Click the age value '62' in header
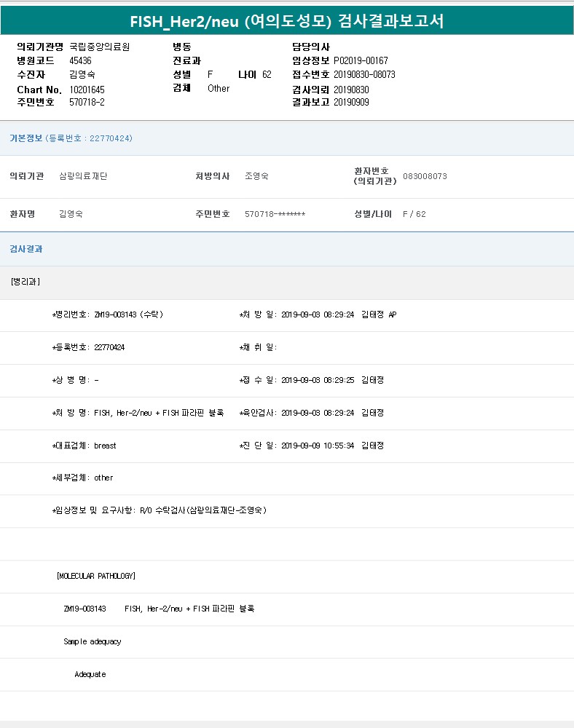 coord(267,75)
